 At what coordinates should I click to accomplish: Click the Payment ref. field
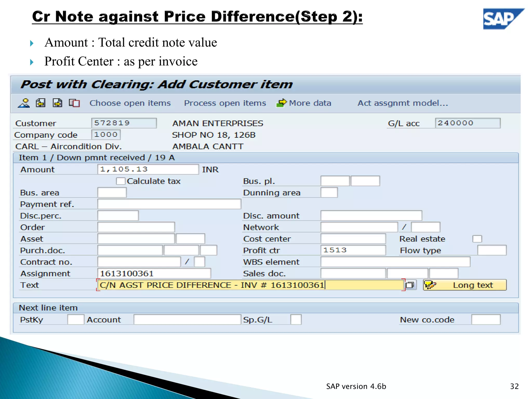169,204
